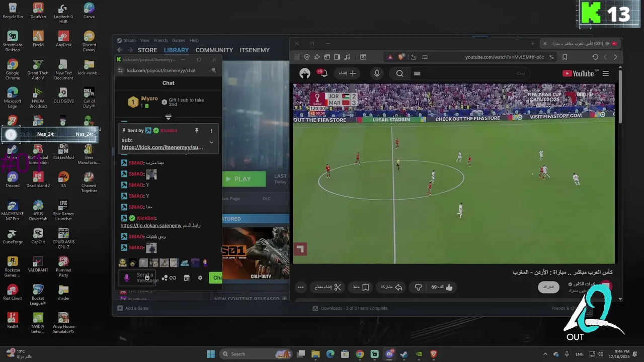
Task: Open the Steam COMMUNITY tab
Action: coord(214,50)
